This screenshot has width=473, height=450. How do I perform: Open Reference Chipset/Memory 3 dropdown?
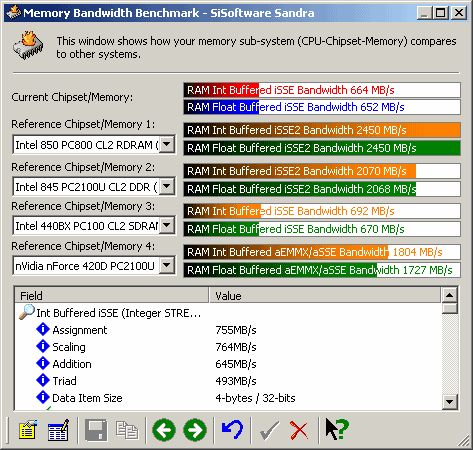[167, 226]
